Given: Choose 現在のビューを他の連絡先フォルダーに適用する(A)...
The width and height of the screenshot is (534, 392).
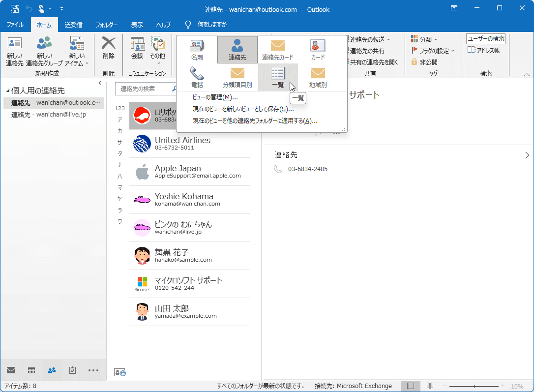Looking at the screenshot, I should click(x=255, y=121).
